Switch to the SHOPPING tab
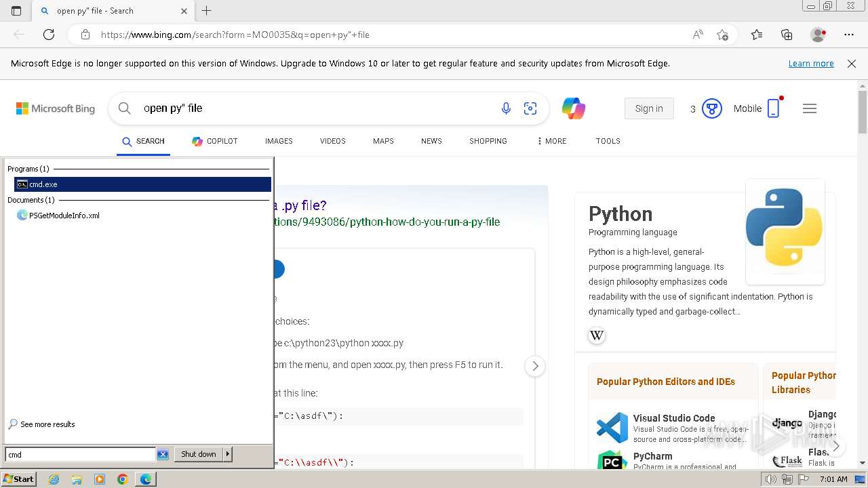868x488 pixels. 488,141
